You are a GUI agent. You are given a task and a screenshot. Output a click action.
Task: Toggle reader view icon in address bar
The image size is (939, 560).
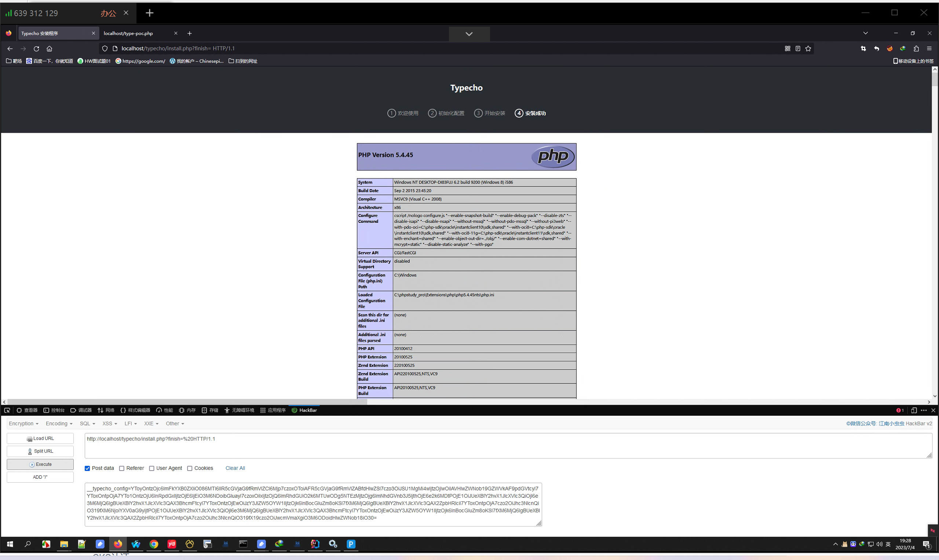(798, 49)
